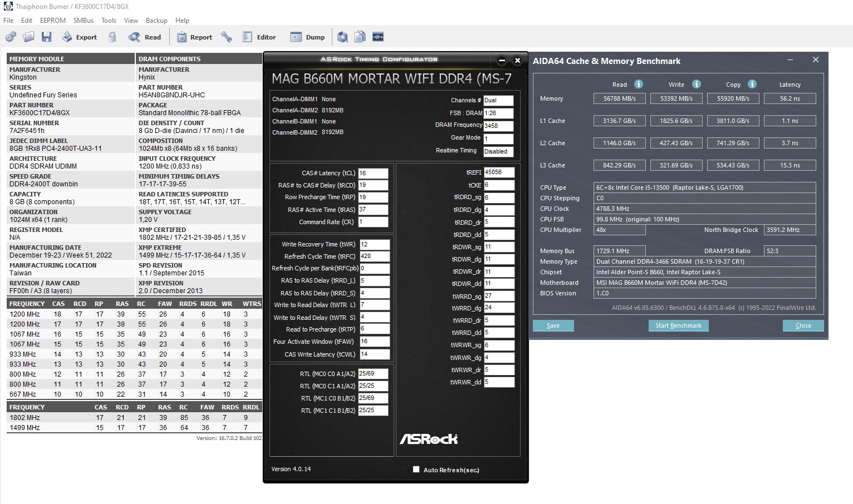Open the EEPROM menu

point(53,21)
